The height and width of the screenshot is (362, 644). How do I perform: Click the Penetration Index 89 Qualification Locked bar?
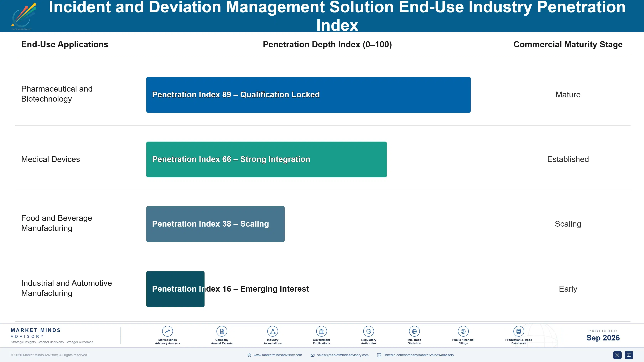(x=308, y=95)
